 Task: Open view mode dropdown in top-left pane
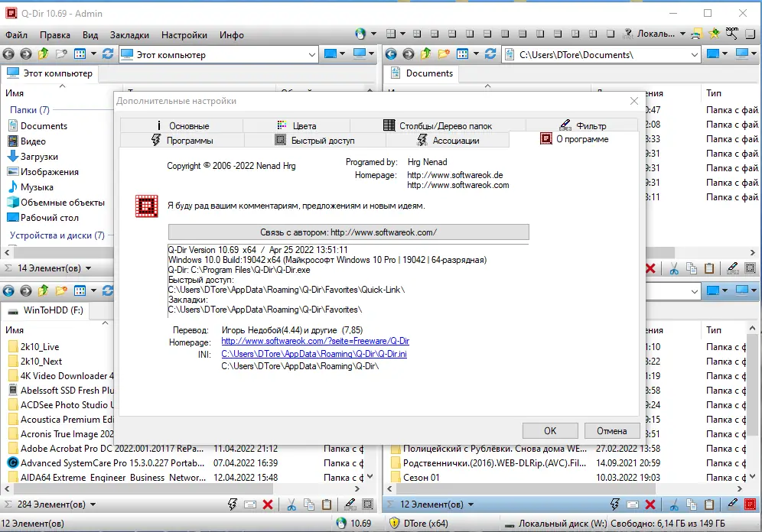pos(93,54)
